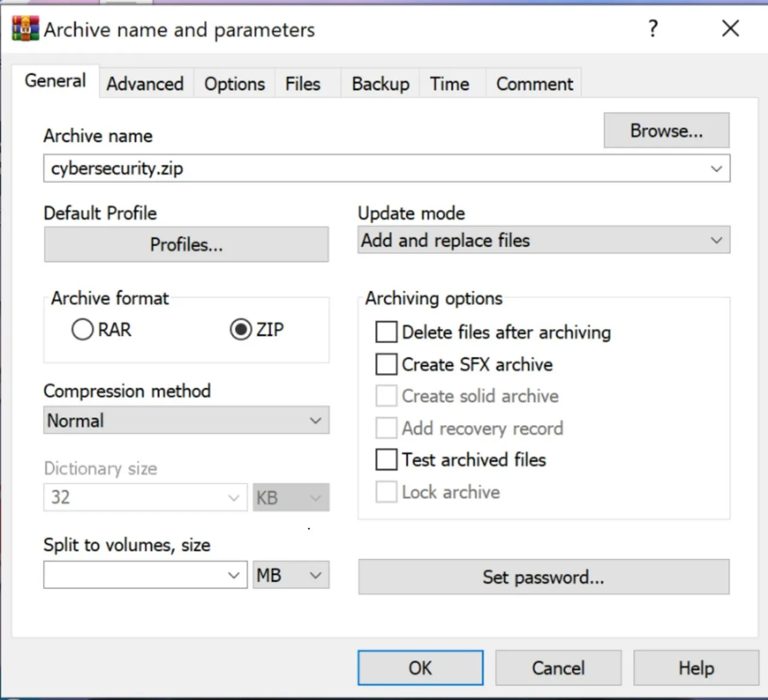Screen dimensions: 768x700
Task: Click the Browse... button
Action: coord(667,130)
